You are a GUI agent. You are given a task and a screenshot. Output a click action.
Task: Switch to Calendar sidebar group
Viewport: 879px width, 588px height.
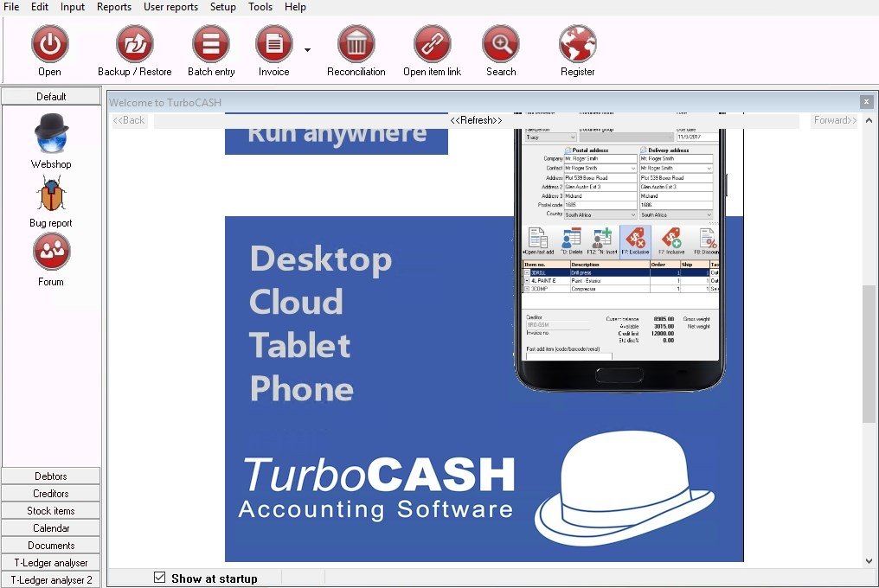[x=51, y=528]
